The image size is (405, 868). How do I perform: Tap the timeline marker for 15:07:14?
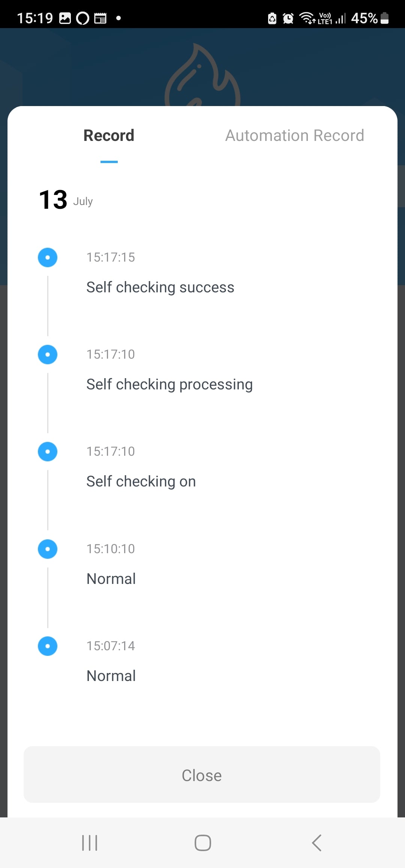click(48, 646)
